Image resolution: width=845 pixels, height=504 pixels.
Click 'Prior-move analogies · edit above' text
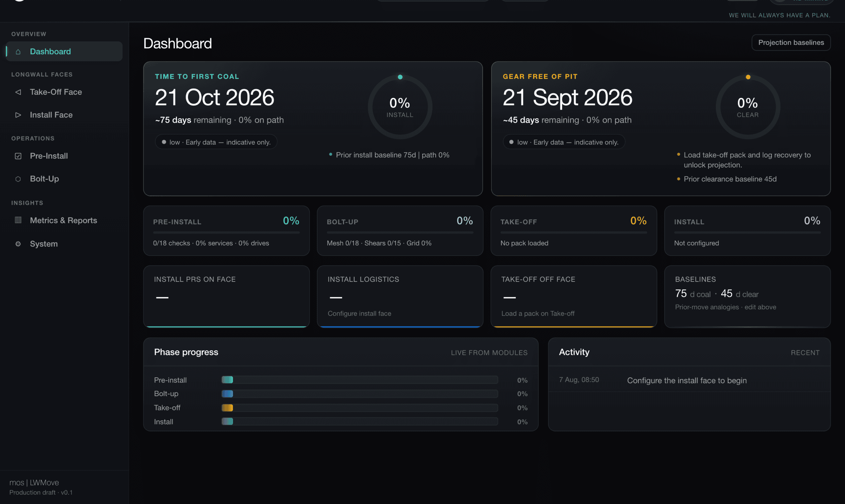click(726, 307)
